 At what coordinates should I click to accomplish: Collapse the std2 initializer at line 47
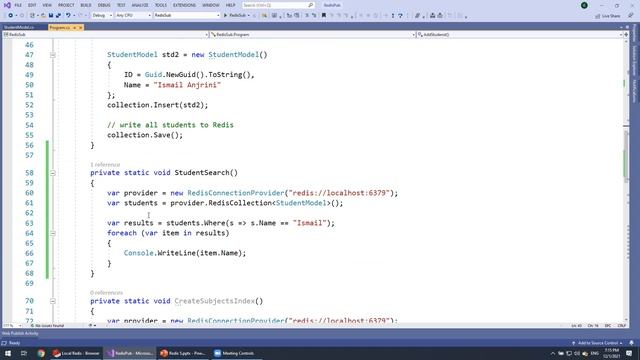click(x=53, y=55)
